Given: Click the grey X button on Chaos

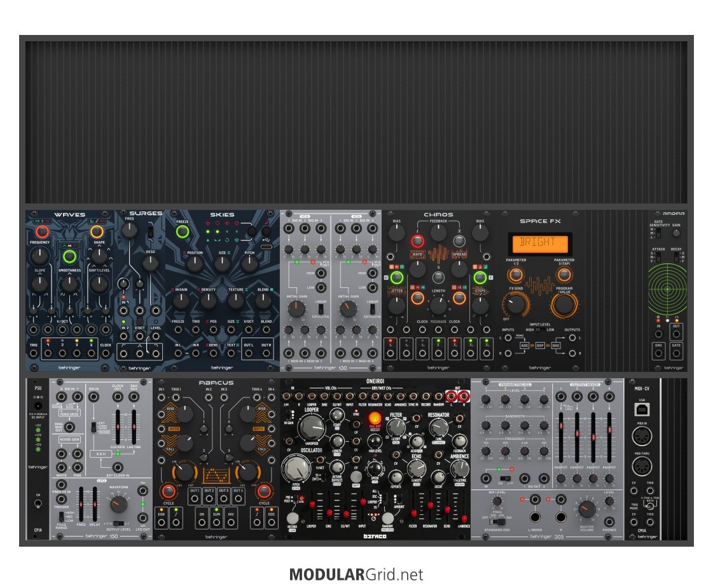Looking at the screenshot, I should click(459, 241).
